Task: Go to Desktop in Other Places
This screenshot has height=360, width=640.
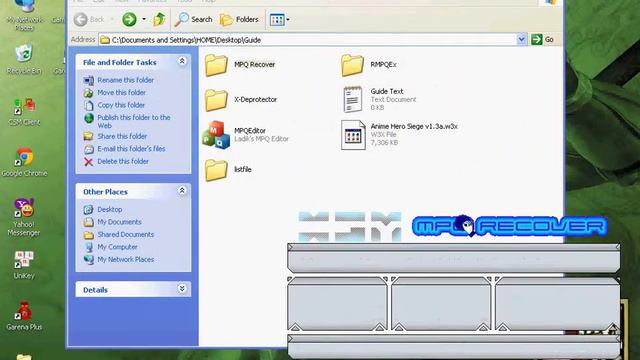Action: (109, 209)
